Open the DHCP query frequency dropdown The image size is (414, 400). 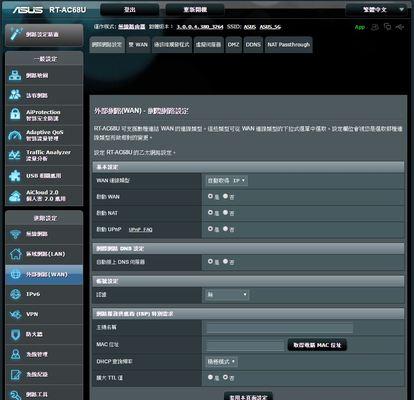tap(221, 361)
